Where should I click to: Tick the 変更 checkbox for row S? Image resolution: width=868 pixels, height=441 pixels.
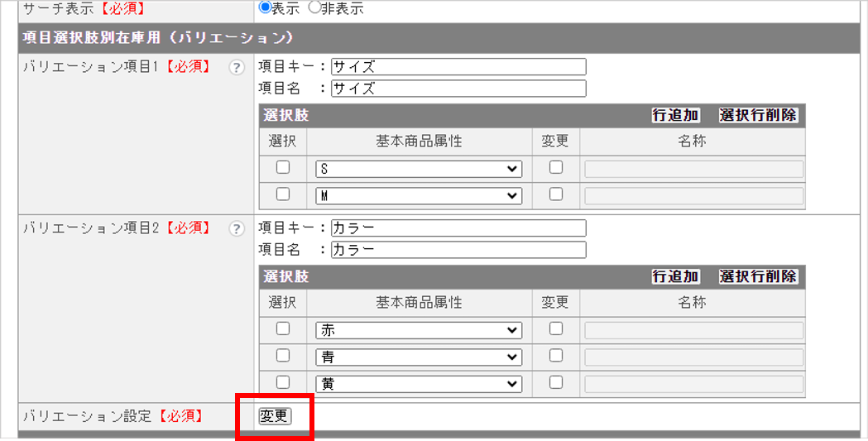pos(556,167)
